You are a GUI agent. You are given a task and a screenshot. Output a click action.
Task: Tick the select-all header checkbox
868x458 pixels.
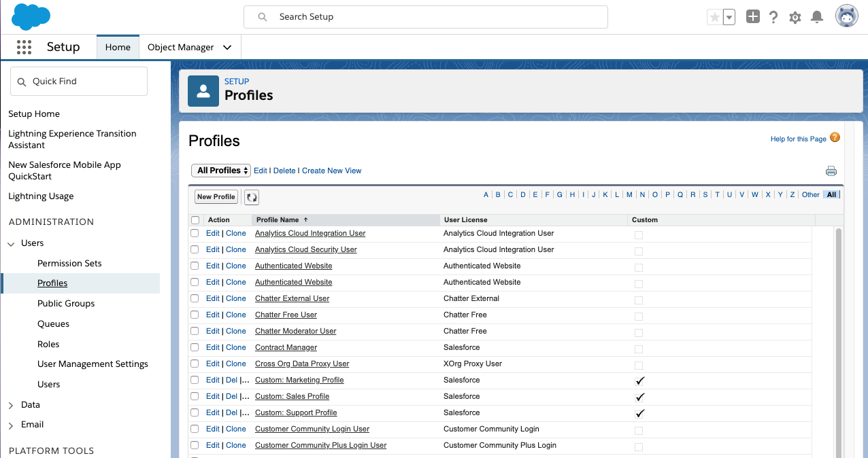pos(196,220)
